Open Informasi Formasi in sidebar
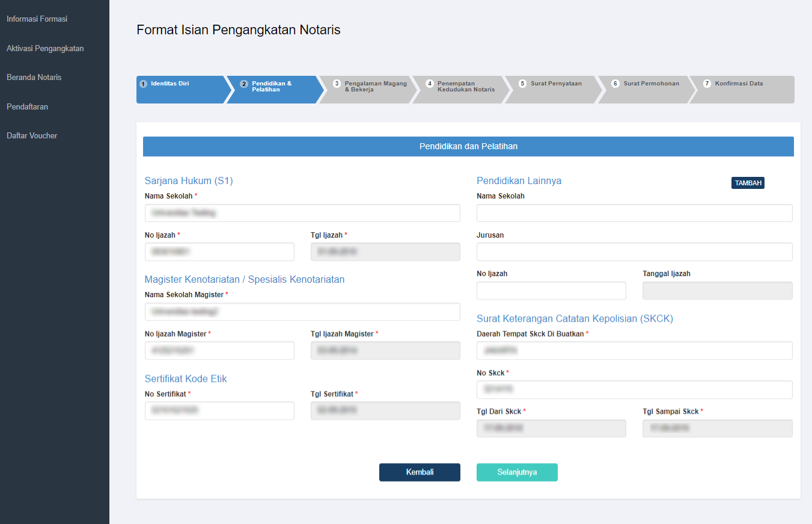 click(x=37, y=19)
